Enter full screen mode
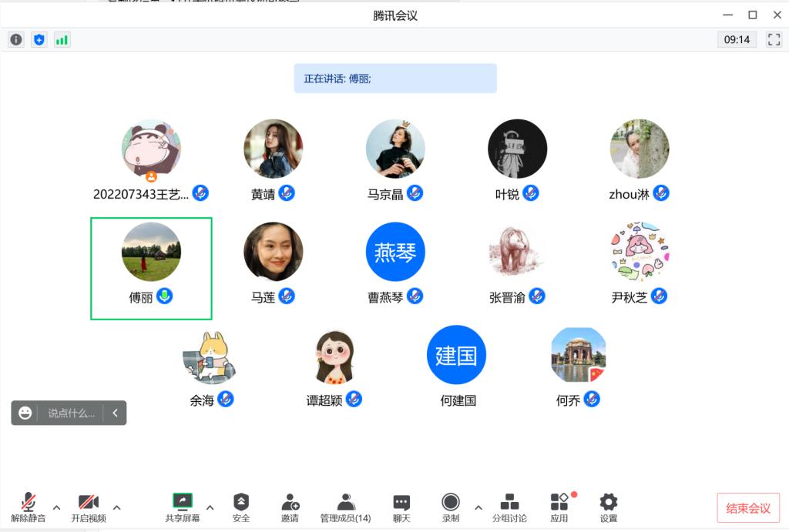This screenshot has height=532, width=789. (774, 39)
